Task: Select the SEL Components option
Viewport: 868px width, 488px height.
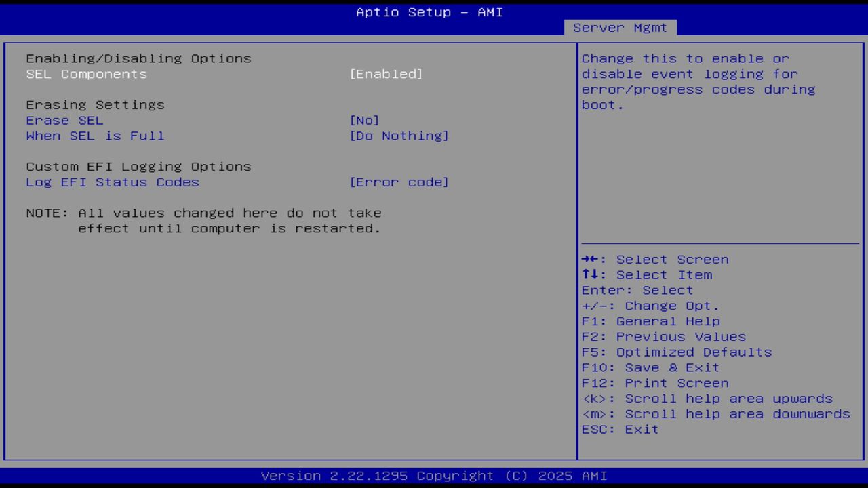Action: point(86,74)
